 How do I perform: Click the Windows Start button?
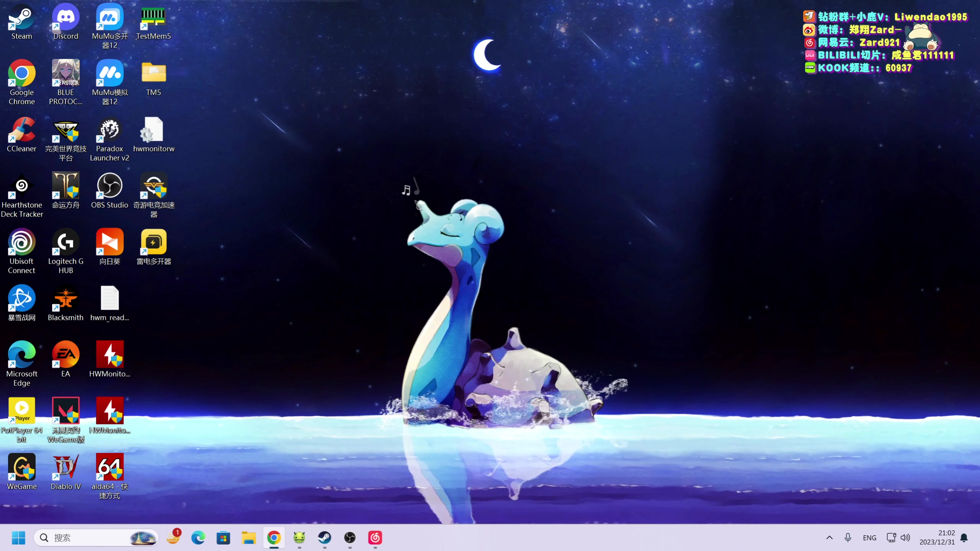point(18,538)
